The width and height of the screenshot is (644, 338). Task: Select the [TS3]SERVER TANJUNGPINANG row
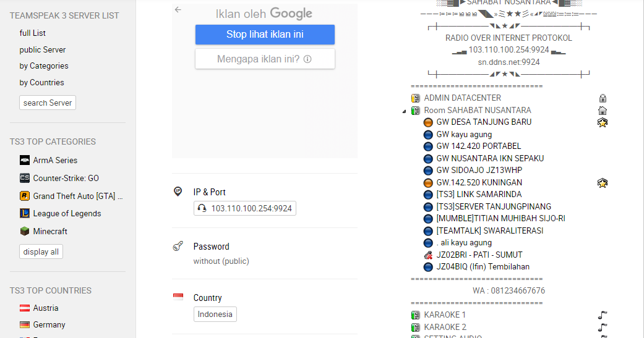tap(494, 207)
